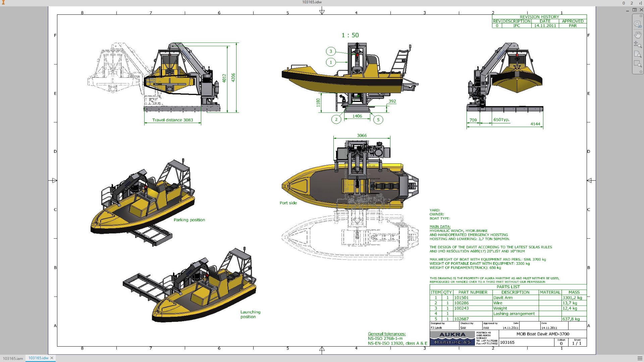This screenshot has height=362, width=644.
Task: Minimize the drawing document window
Action: (627, 10)
